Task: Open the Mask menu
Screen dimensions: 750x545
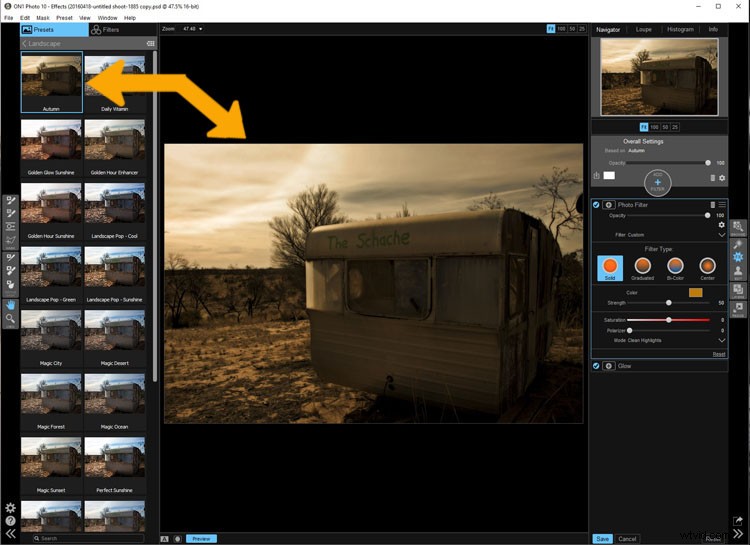Action: pos(43,18)
